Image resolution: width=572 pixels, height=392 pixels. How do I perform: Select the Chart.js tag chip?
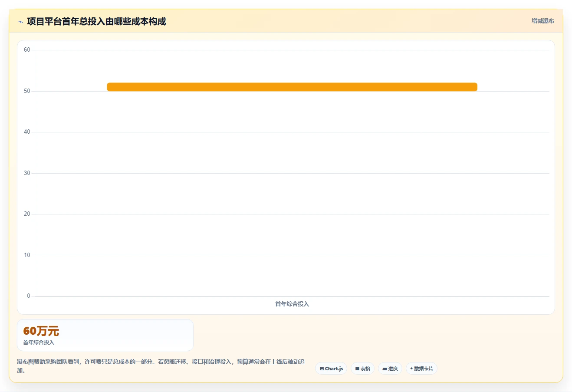(331, 369)
